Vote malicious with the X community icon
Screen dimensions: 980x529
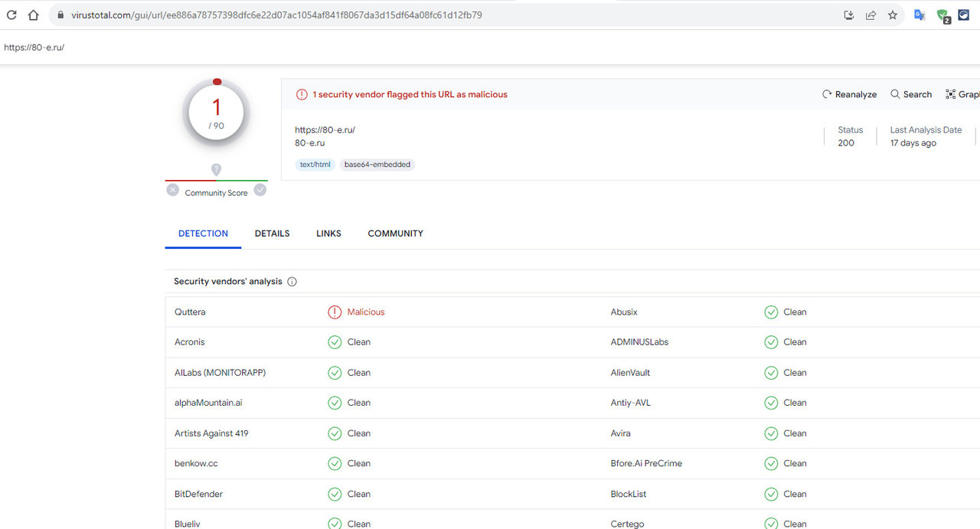click(x=173, y=190)
